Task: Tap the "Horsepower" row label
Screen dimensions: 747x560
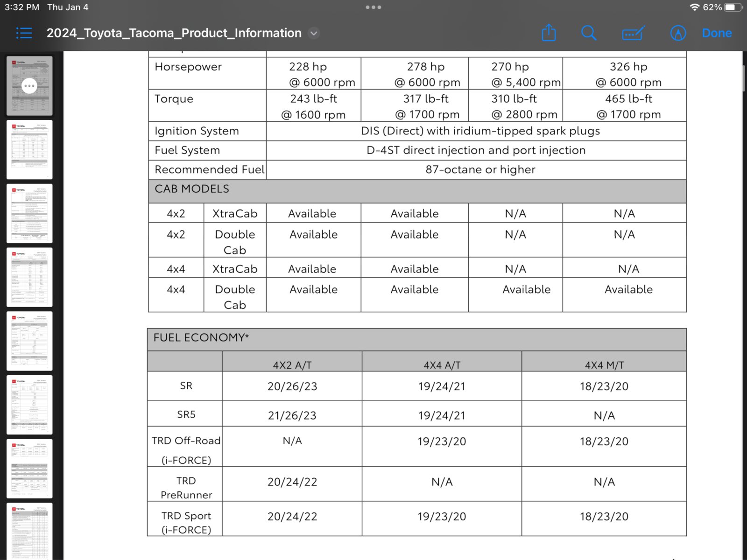Action: pos(188,67)
